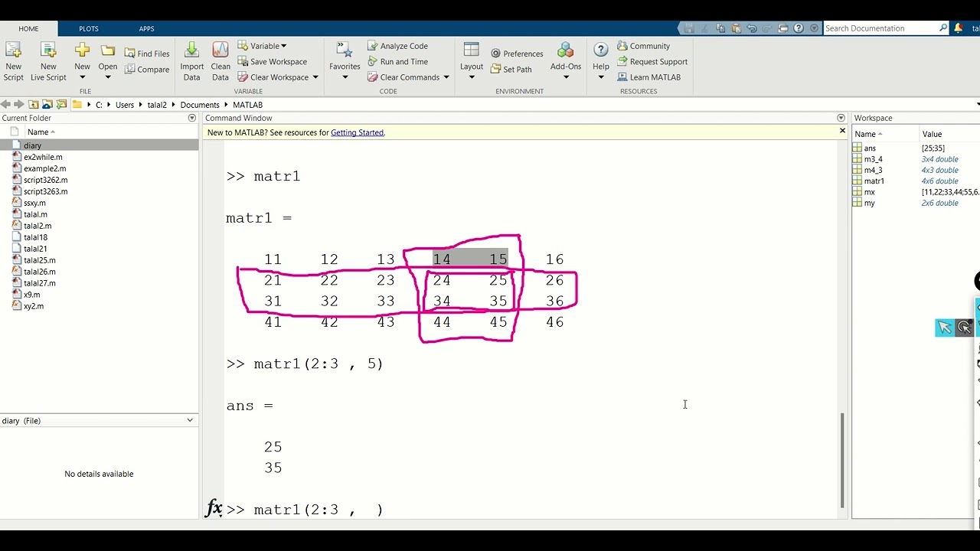Viewport: 980px width, 551px height.
Task: Click Run and Time
Action: [397, 61]
